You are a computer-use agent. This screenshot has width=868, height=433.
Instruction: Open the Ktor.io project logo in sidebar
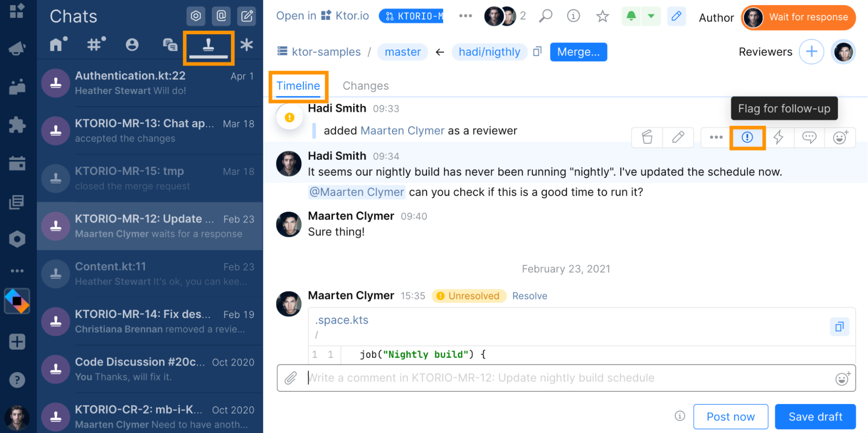point(17,301)
